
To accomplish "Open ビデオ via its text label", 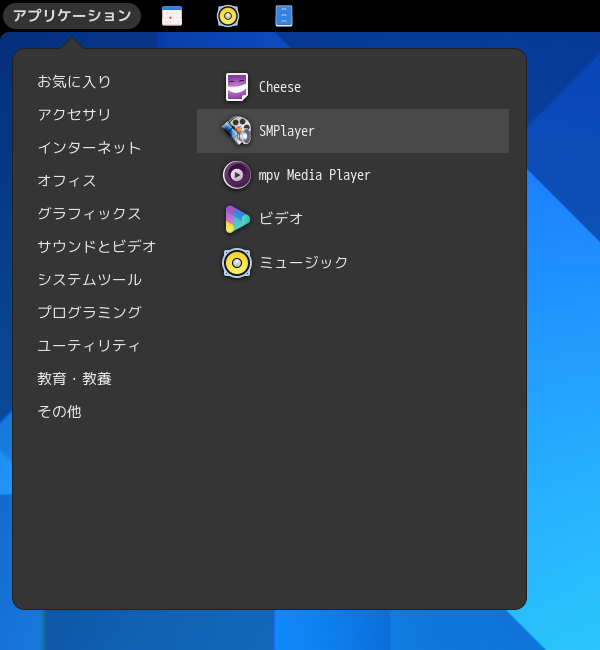I will pyautogui.click(x=281, y=218).
